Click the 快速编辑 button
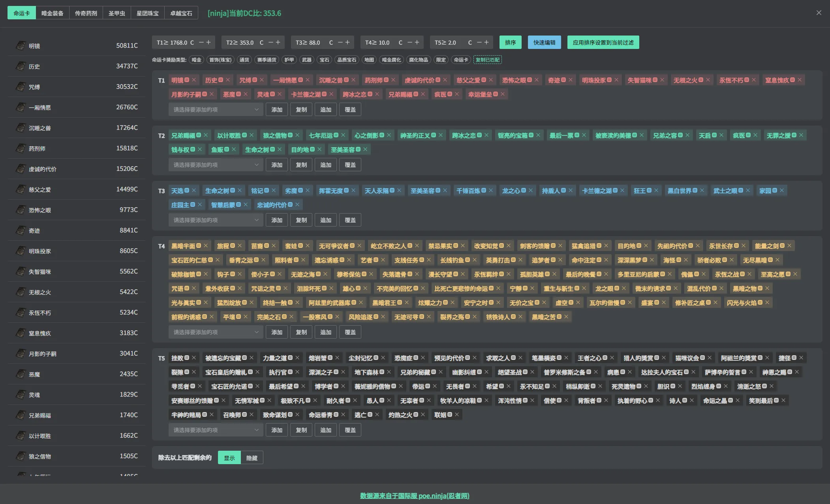 point(545,42)
